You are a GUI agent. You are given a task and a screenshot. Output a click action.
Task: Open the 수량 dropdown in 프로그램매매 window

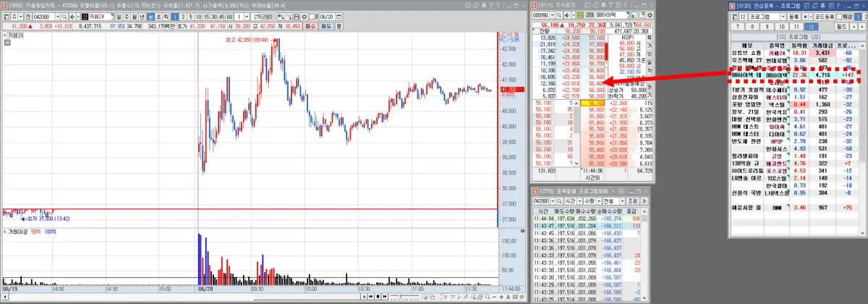coord(599,201)
